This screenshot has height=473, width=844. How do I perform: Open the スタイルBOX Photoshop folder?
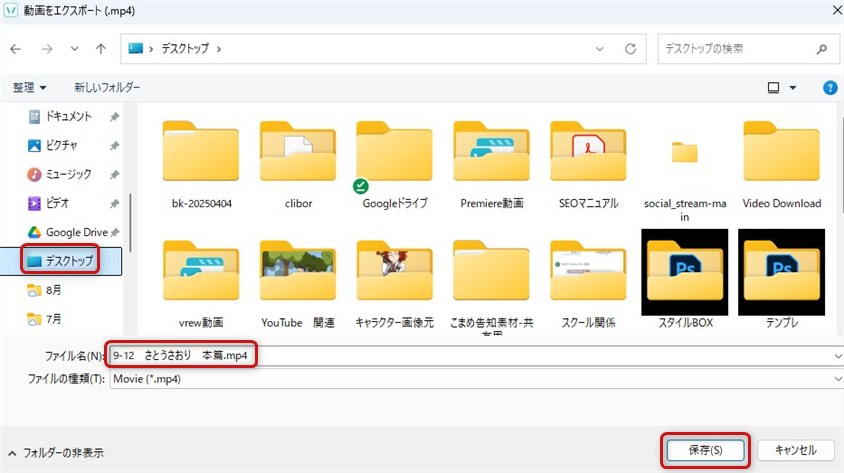tap(685, 270)
